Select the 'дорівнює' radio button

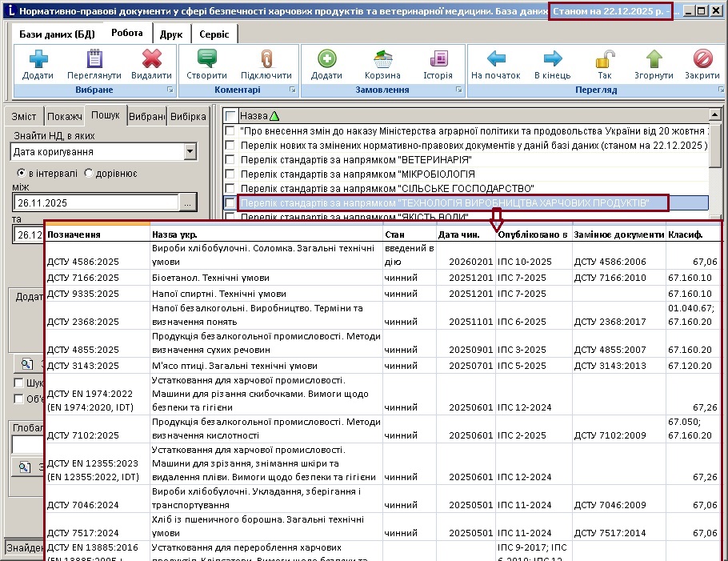(89, 173)
